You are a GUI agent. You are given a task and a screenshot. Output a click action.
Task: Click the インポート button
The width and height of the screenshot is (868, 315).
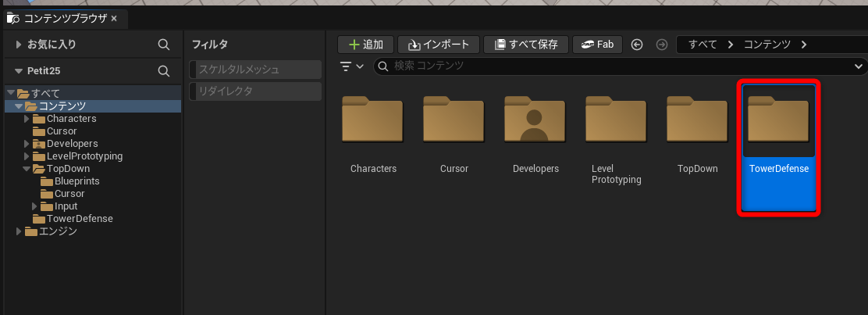[437, 45]
